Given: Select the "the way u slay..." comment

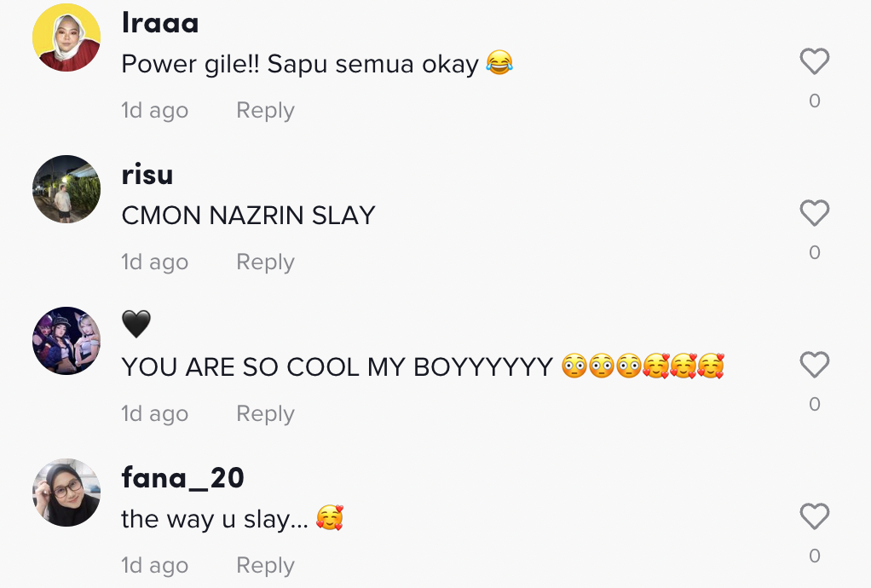Looking at the screenshot, I should pyautogui.click(x=217, y=519).
